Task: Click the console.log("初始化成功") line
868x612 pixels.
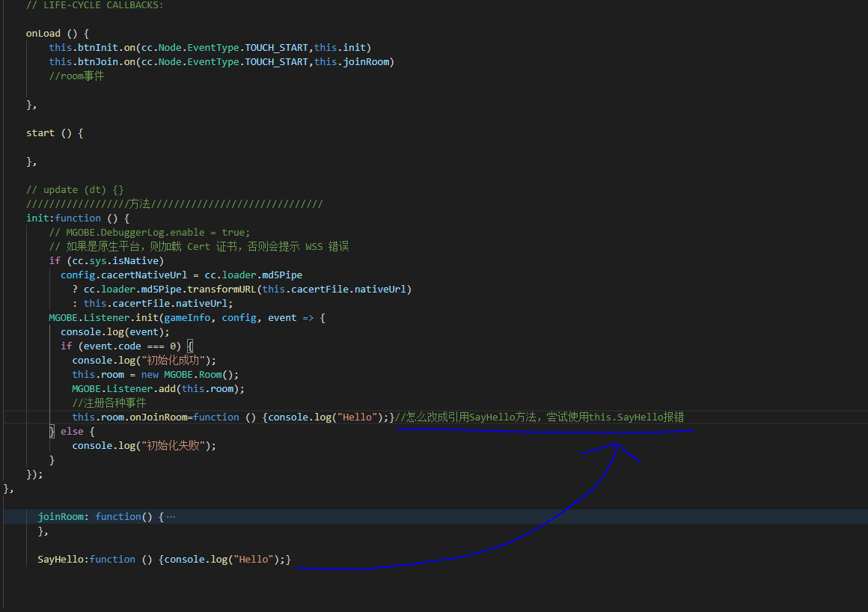Action: (144, 360)
